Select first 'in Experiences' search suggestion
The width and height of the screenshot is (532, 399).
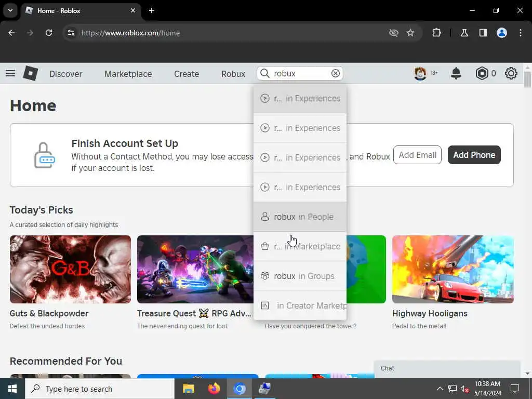click(300, 98)
